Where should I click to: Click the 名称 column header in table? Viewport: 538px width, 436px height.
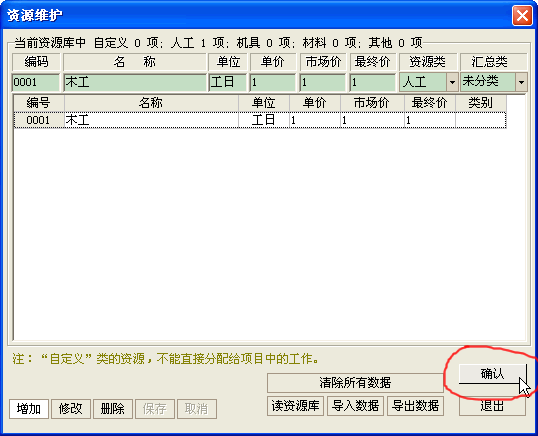tap(151, 103)
